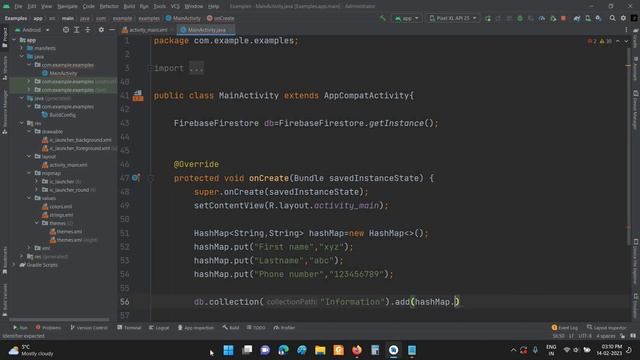Expand the Gradle Scripts node
The width and height of the screenshot is (640, 360).
pyautogui.click(x=15, y=265)
